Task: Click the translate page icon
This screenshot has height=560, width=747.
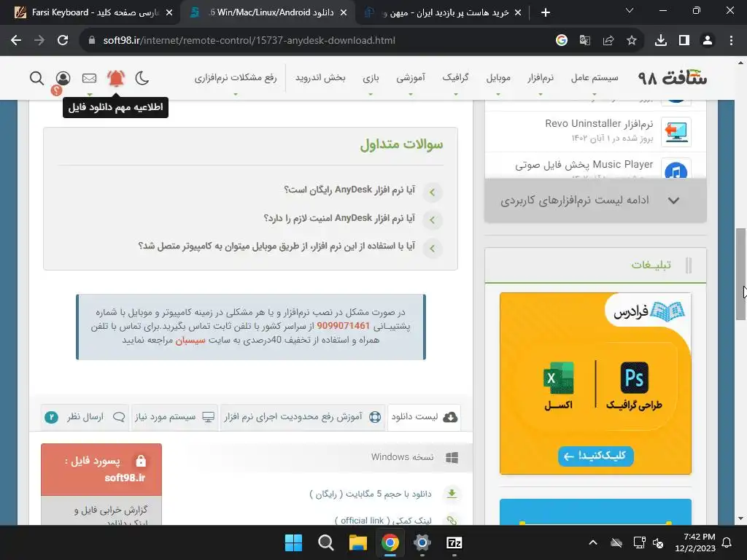Action: click(x=584, y=41)
